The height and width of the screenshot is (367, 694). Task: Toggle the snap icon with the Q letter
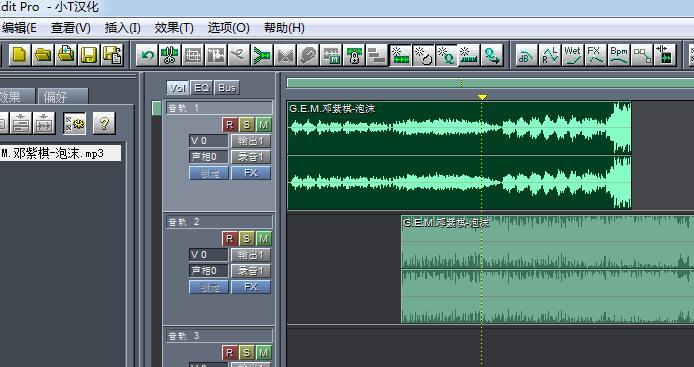click(446, 55)
